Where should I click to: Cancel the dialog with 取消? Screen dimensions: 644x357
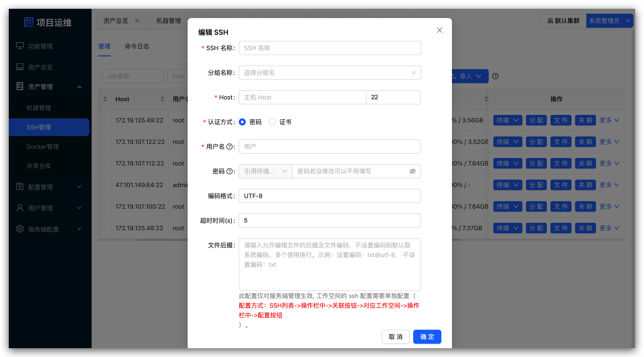(396, 337)
